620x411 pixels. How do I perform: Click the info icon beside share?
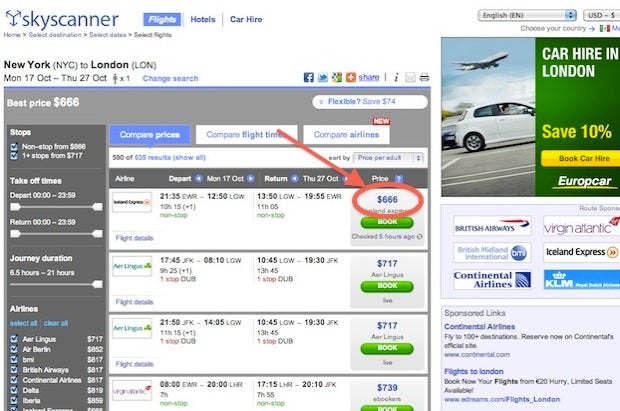pos(396,78)
